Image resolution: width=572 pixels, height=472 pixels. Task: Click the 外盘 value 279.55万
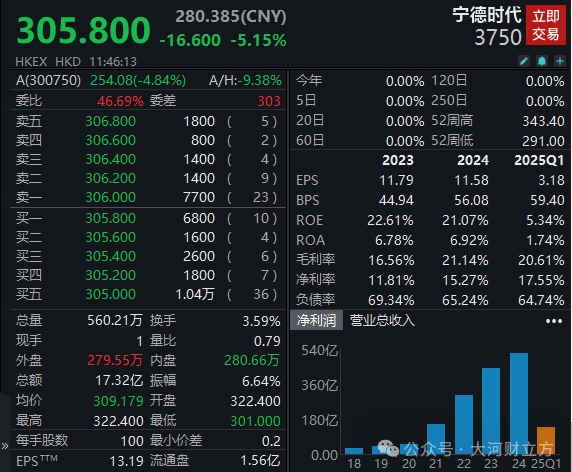point(115,360)
